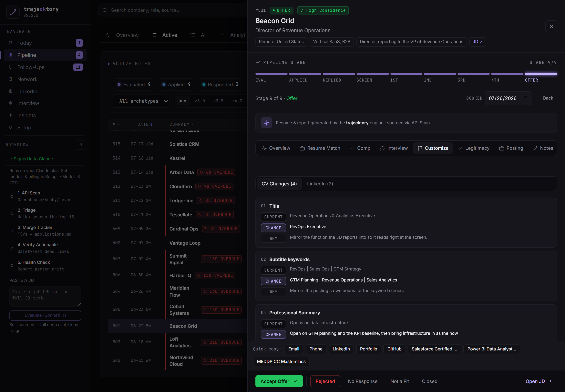The width and height of the screenshot is (565, 392).
Task: Open the Comp tab
Action: (360, 148)
